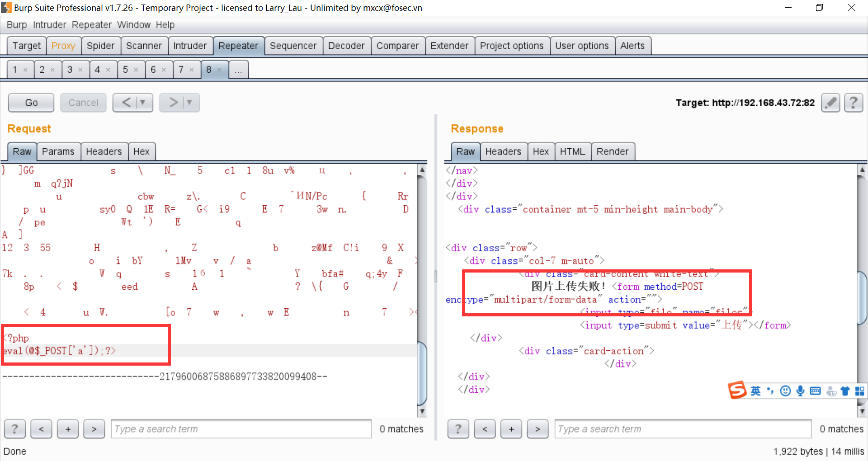
Task: Open Sogou toolbox grid icon
Action: 859,391
